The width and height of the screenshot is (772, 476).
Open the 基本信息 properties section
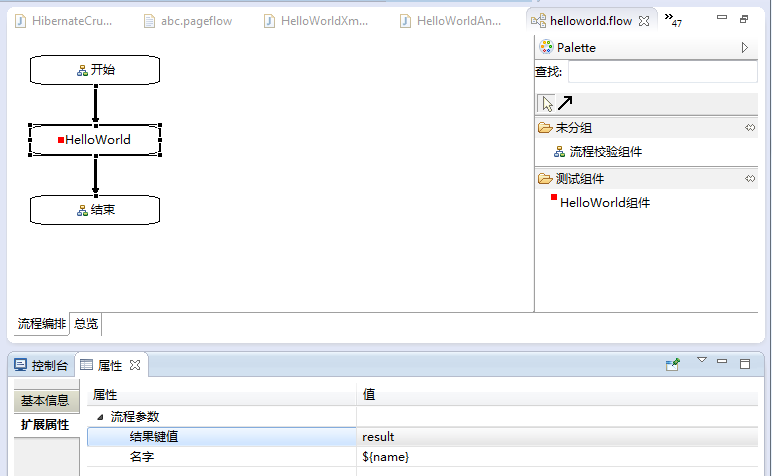(46, 401)
